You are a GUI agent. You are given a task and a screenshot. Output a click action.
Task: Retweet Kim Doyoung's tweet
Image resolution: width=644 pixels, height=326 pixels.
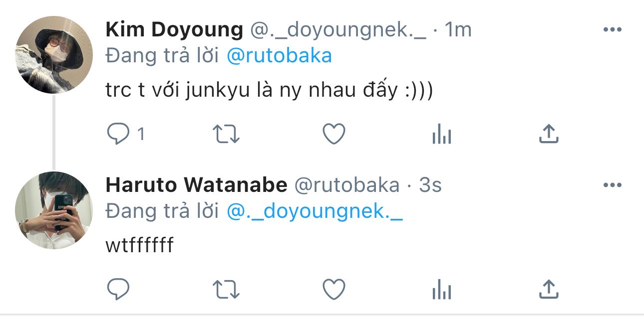pos(226,134)
